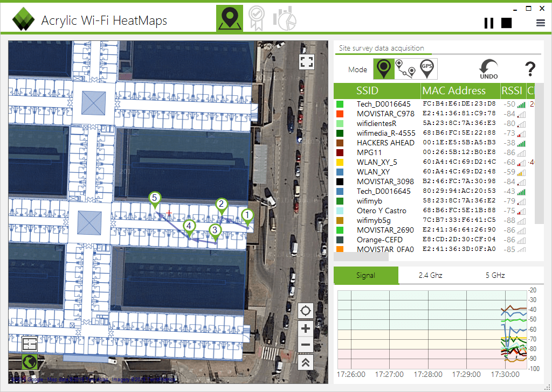Select the MOVISTAR_C978 network row
Screen dimensions: 552x392
point(434,114)
